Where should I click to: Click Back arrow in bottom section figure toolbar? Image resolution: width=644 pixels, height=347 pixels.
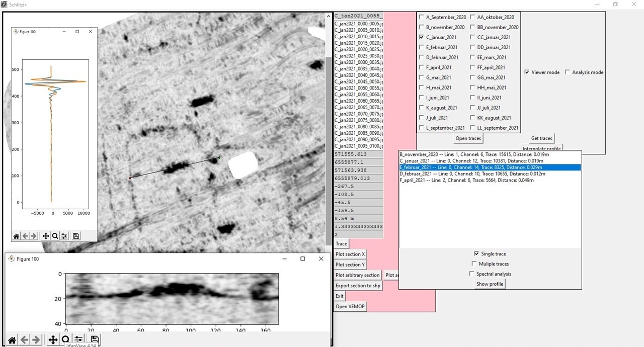pos(24,340)
